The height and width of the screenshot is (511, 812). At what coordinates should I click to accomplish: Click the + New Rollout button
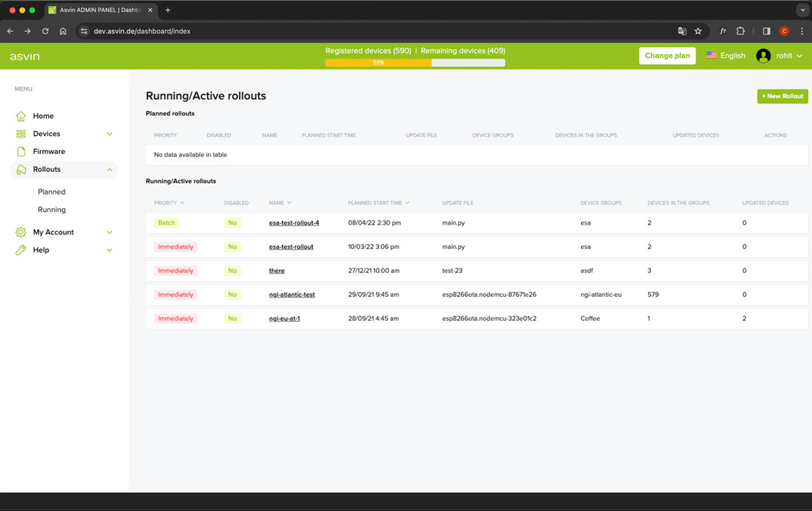(x=782, y=96)
